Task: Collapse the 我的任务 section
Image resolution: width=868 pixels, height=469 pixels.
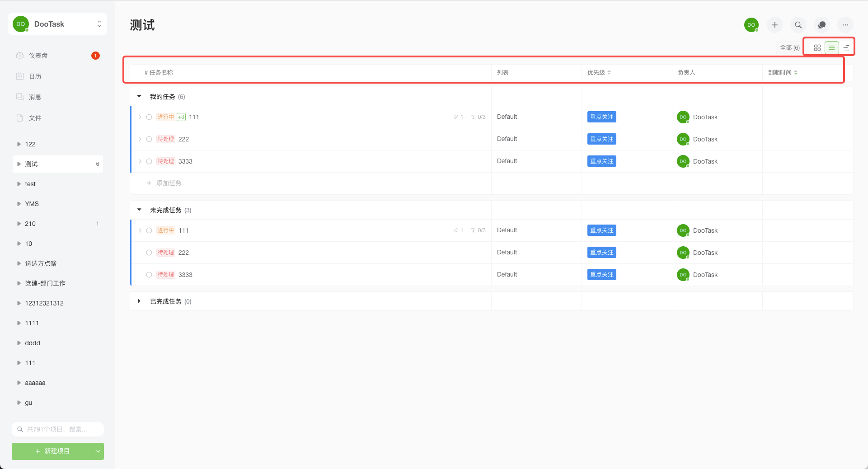Action: tap(140, 96)
